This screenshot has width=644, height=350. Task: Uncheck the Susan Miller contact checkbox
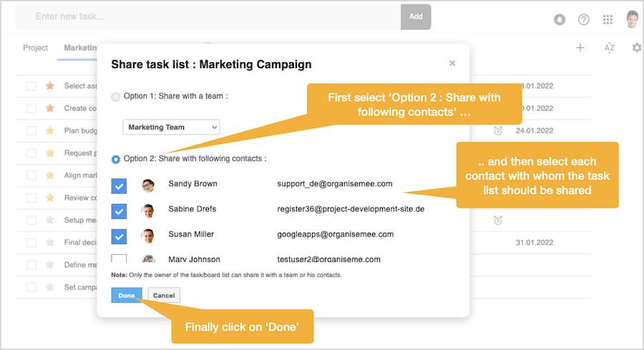[119, 235]
